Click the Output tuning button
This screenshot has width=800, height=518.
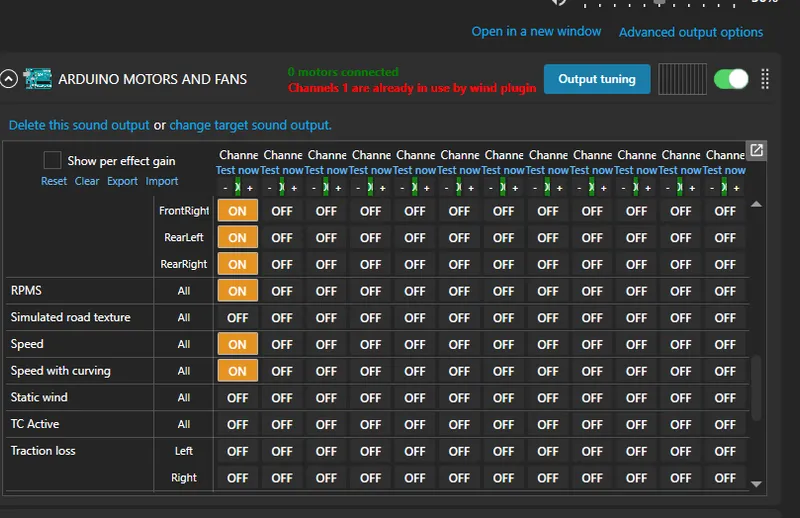tap(596, 79)
